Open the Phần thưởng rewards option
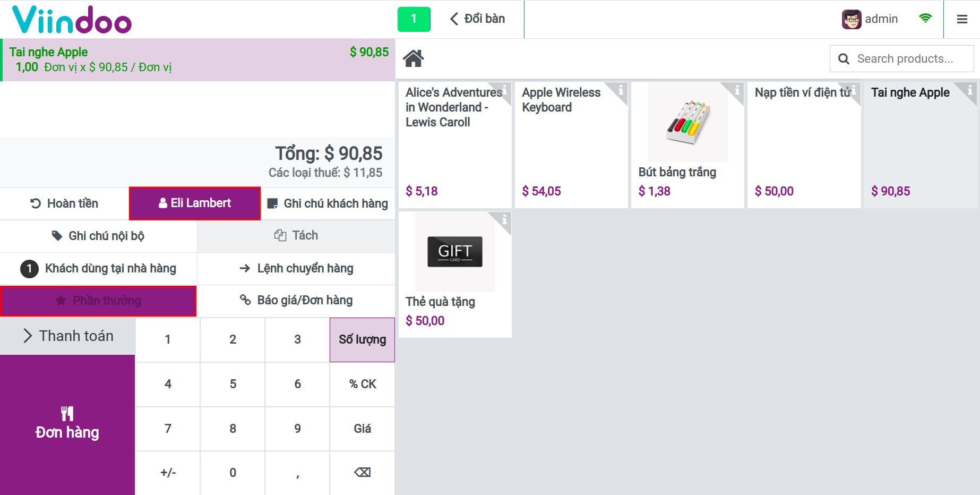 click(99, 300)
